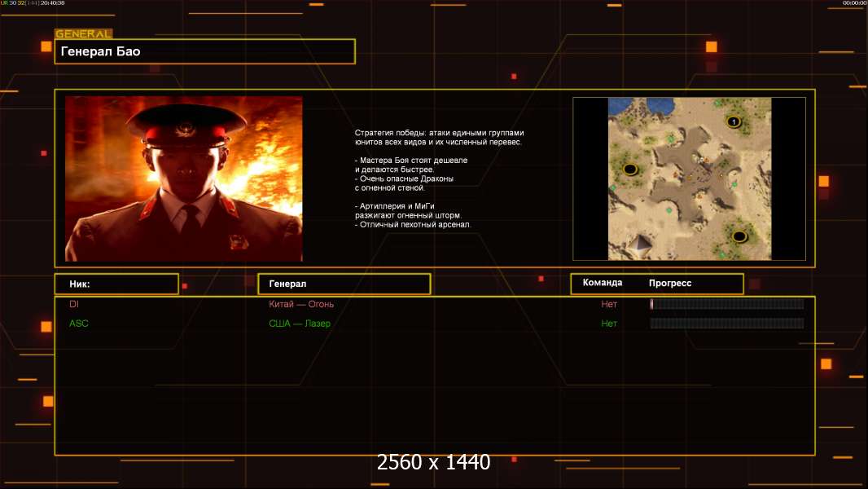The width and height of the screenshot is (868, 489).
Task: Click the Генерал Бао title field
Action: (x=205, y=51)
